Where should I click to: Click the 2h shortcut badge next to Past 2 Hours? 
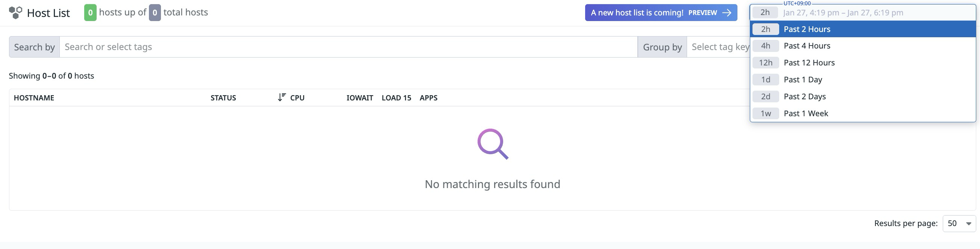click(x=765, y=29)
